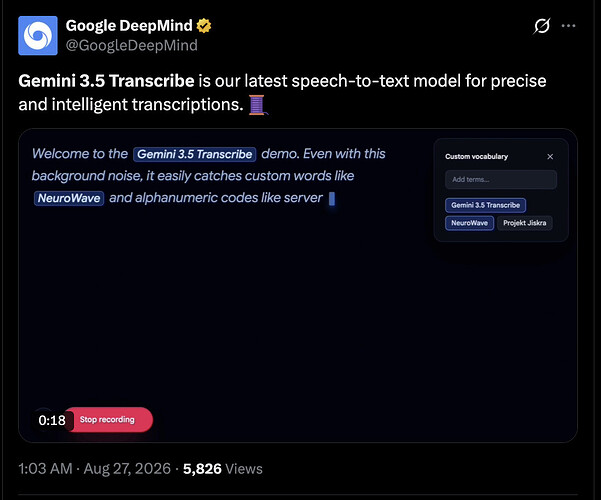The image size is (601, 500).
Task: Open the three-dot more options menu
Action: [568, 26]
